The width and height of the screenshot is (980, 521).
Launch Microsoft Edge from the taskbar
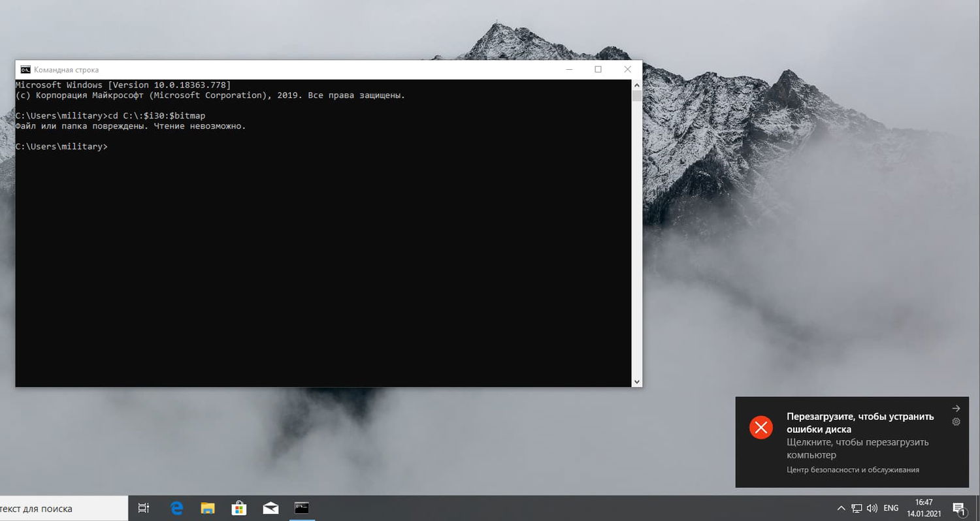coord(176,508)
